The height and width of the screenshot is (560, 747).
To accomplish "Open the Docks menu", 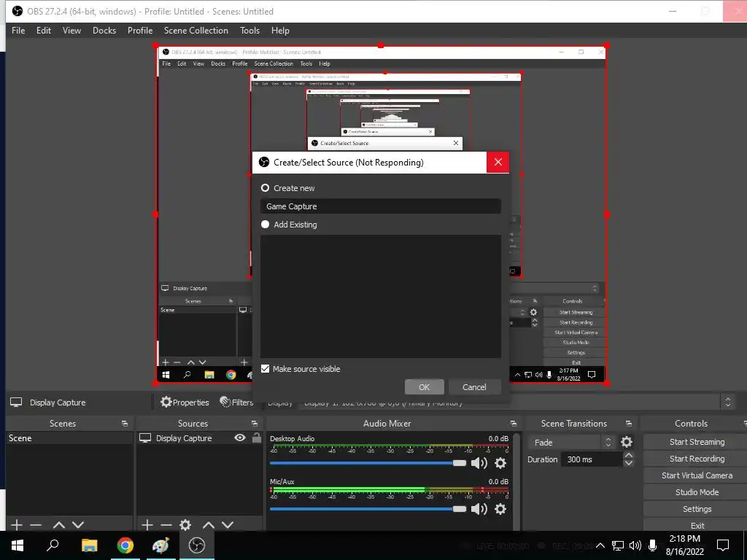I will pos(104,31).
